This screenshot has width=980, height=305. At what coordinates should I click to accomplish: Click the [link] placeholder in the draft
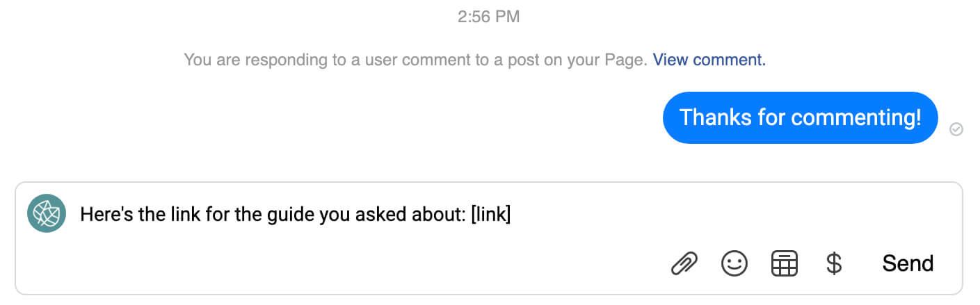click(491, 215)
